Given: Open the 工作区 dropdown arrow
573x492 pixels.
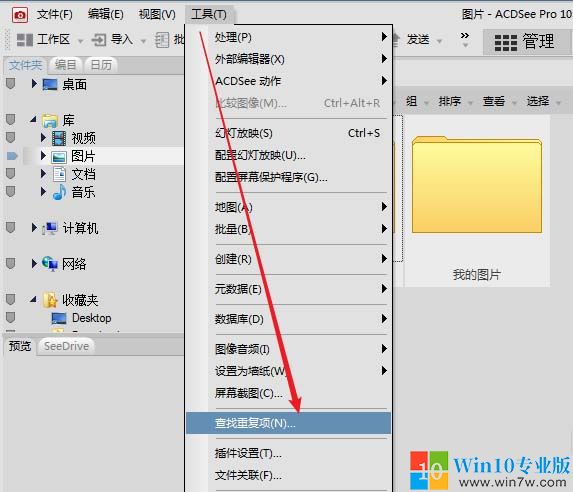Looking at the screenshot, I should [x=80, y=41].
